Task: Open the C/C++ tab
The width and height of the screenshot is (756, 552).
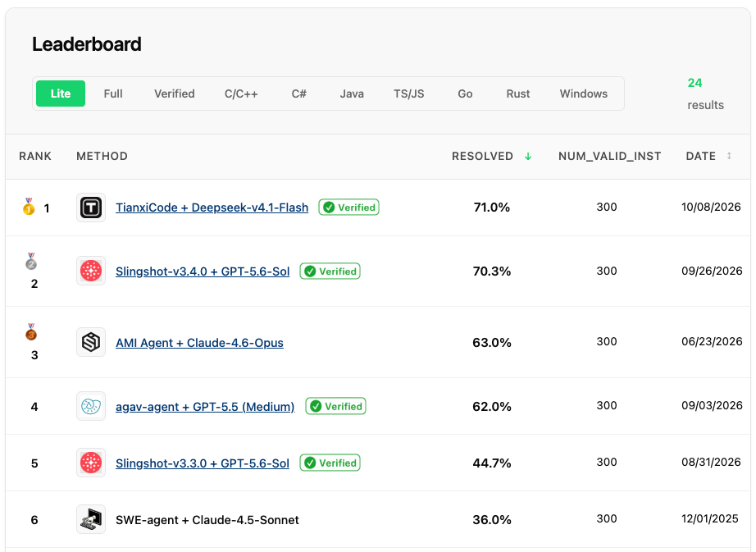Action: [241, 94]
